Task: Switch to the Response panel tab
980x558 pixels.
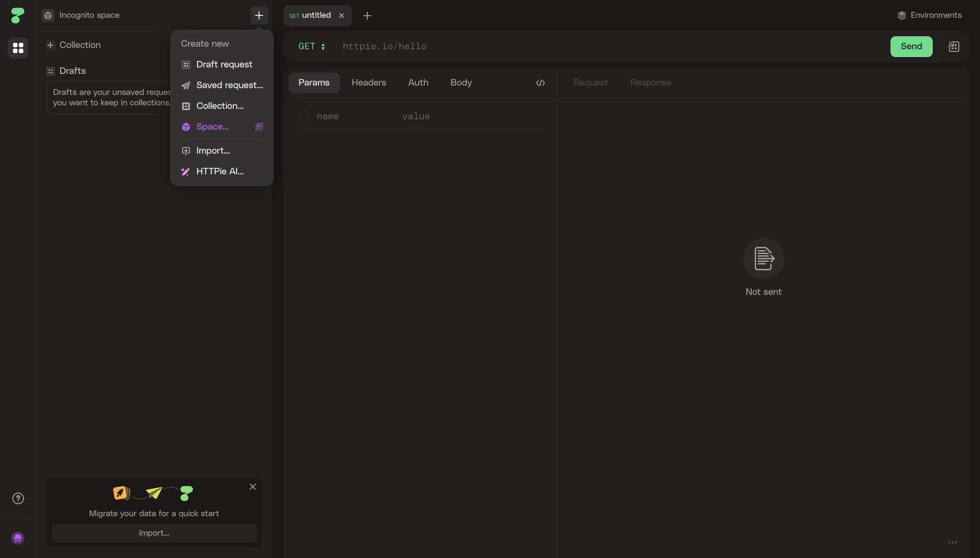Action: click(650, 83)
